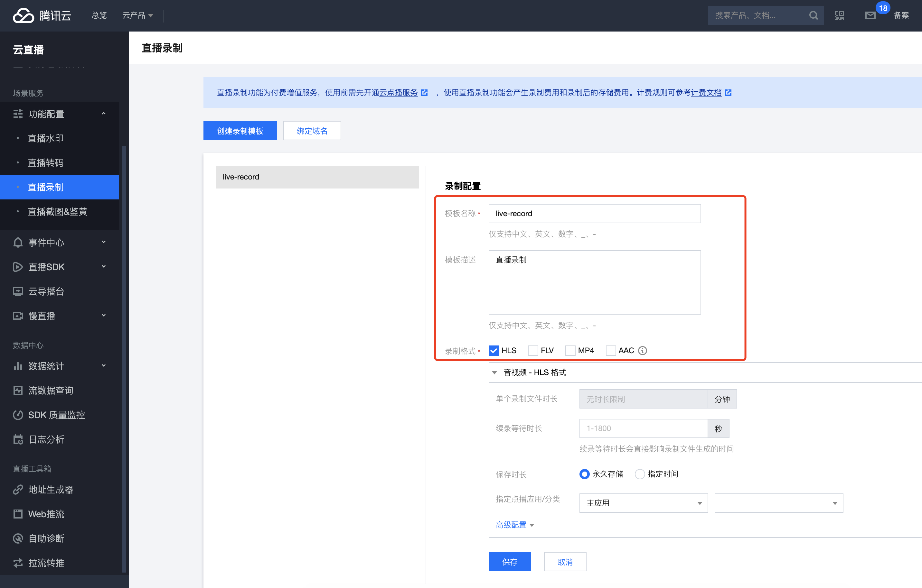Open the 云点播服务 link
This screenshot has height=588, width=922.
398,93
